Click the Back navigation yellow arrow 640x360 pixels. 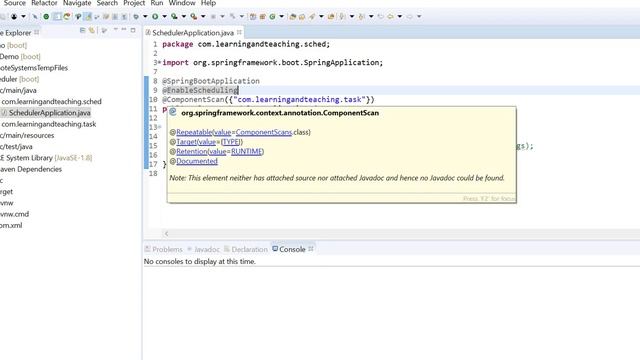pyautogui.click(x=390, y=16)
